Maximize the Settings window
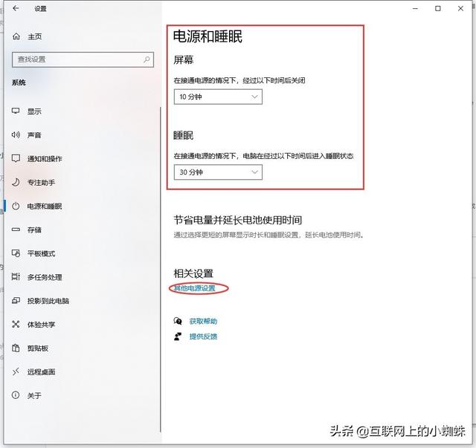 tap(438, 8)
